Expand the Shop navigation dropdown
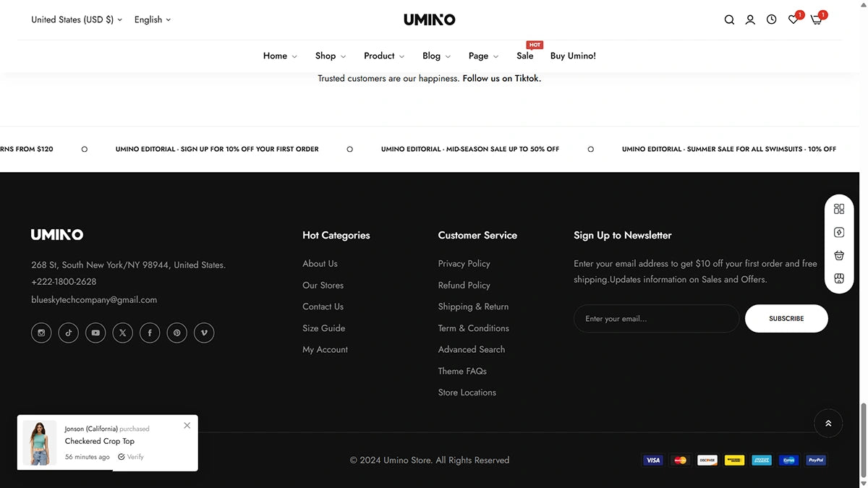Image resolution: width=868 pixels, height=488 pixels. [x=330, y=56]
